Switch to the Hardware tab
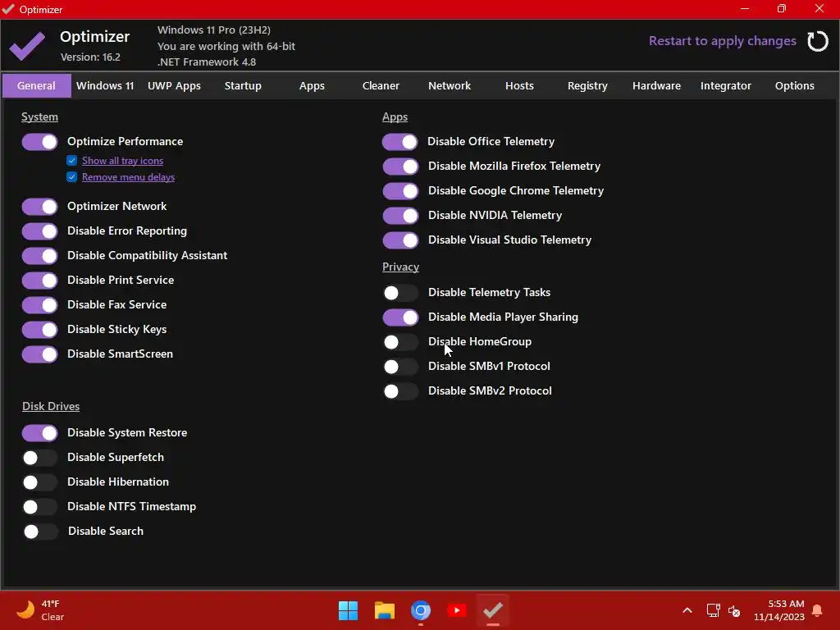The image size is (840, 630). tap(657, 85)
